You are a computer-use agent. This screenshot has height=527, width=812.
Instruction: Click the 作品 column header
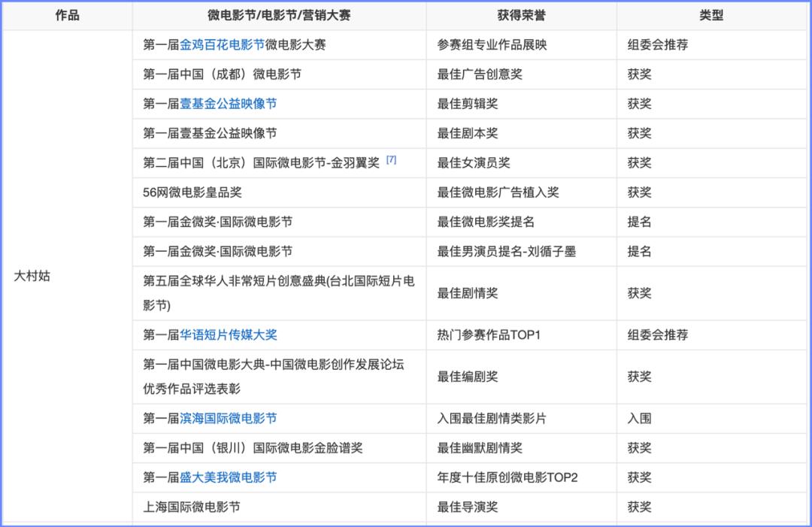point(68,16)
